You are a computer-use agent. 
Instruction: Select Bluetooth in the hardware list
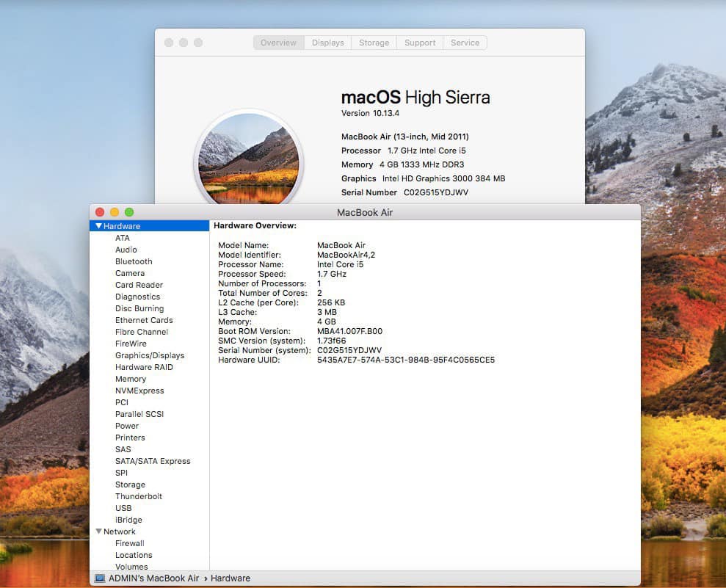134,261
